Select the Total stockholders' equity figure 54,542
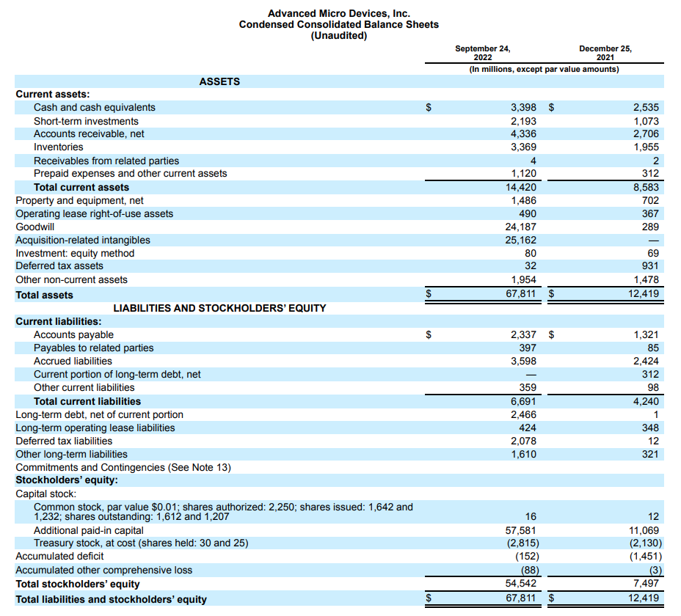 (x=522, y=583)
